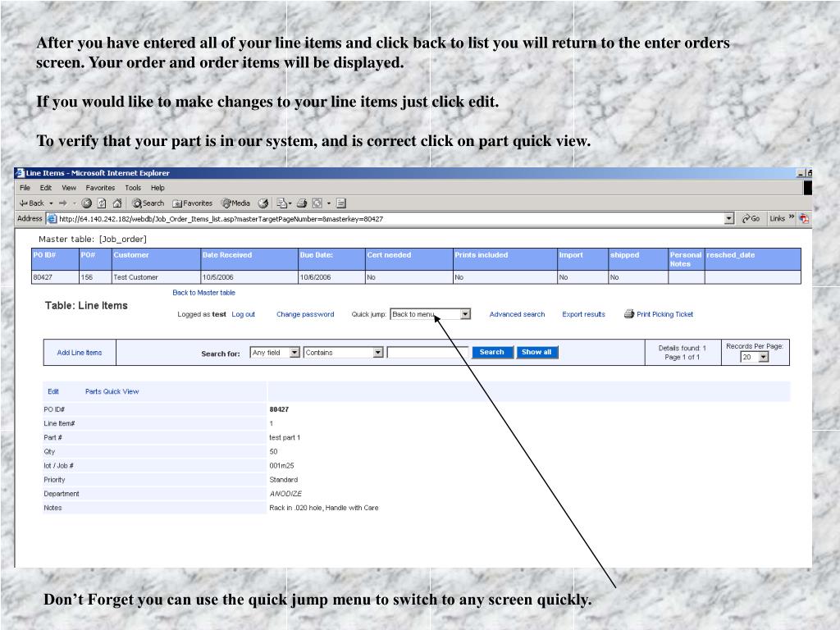Click the ANODIZE department value
Screen dimensions: 840x630
(285, 494)
